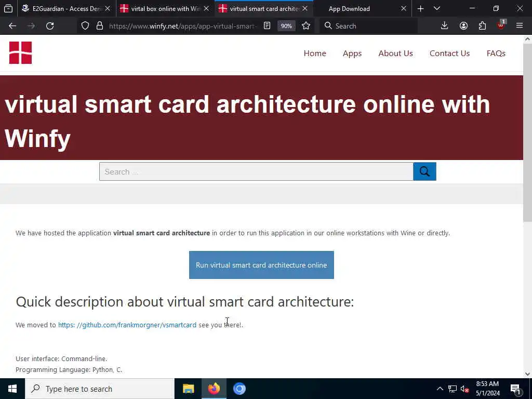Show hidden system tray icons
The height and width of the screenshot is (399, 532).
click(440, 389)
